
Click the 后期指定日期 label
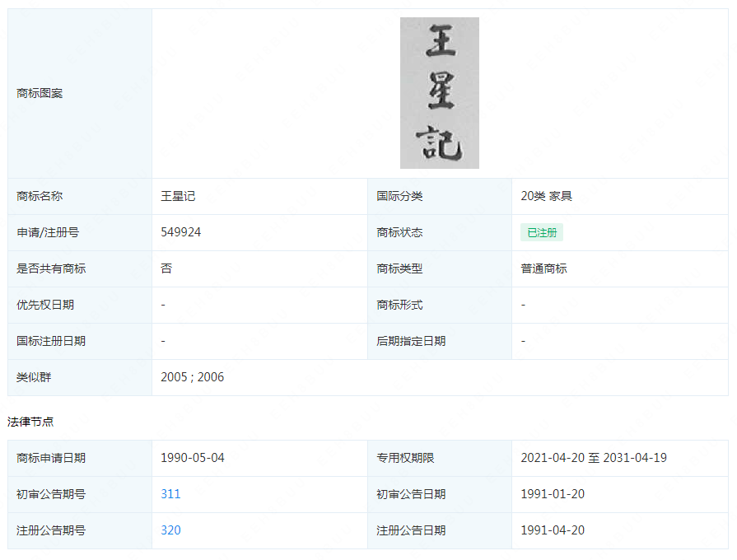point(411,341)
